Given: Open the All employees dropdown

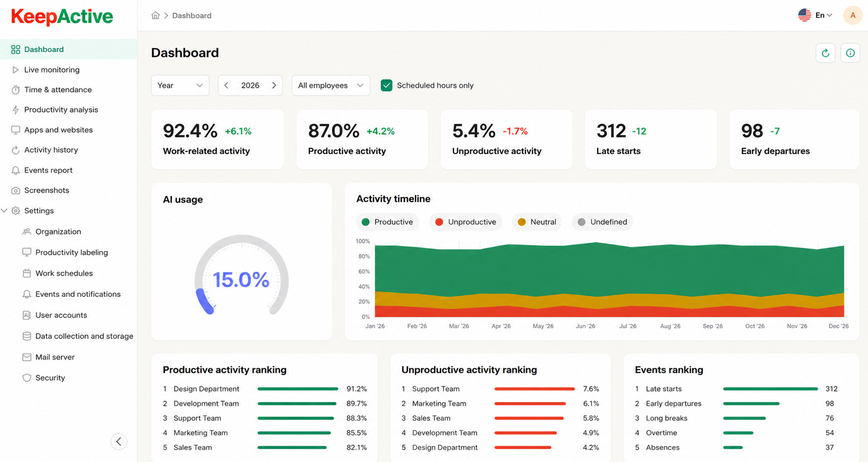Looking at the screenshot, I should (x=331, y=85).
